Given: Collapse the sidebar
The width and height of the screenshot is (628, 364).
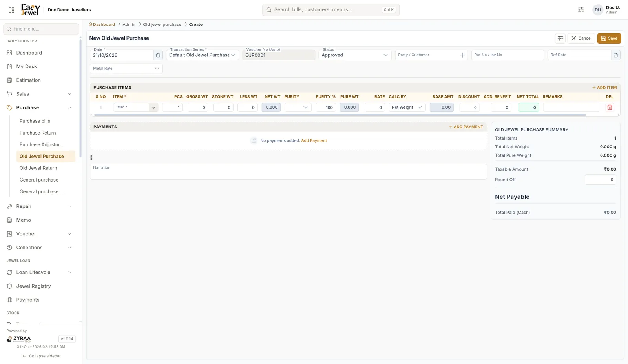Looking at the screenshot, I should coord(41,356).
